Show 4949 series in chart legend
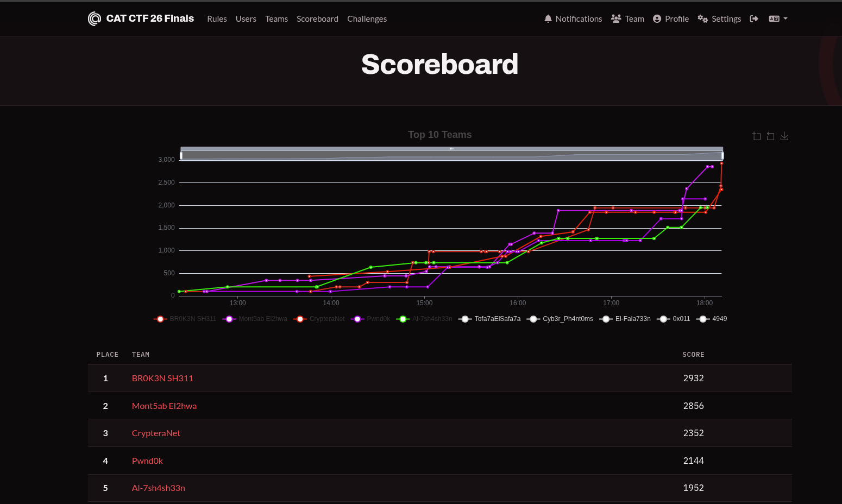Image resolution: width=842 pixels, height=504 pixels. (712, 319)
